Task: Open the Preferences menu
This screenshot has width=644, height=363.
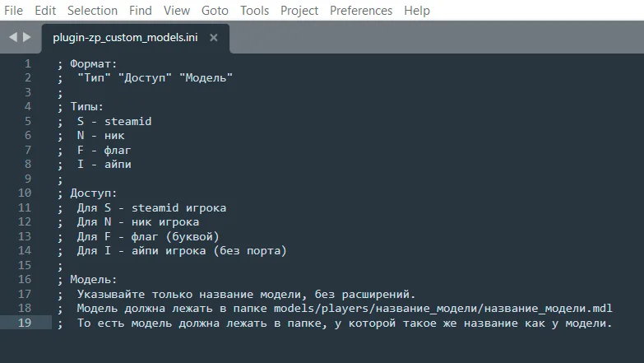Action: pos(361,10)
